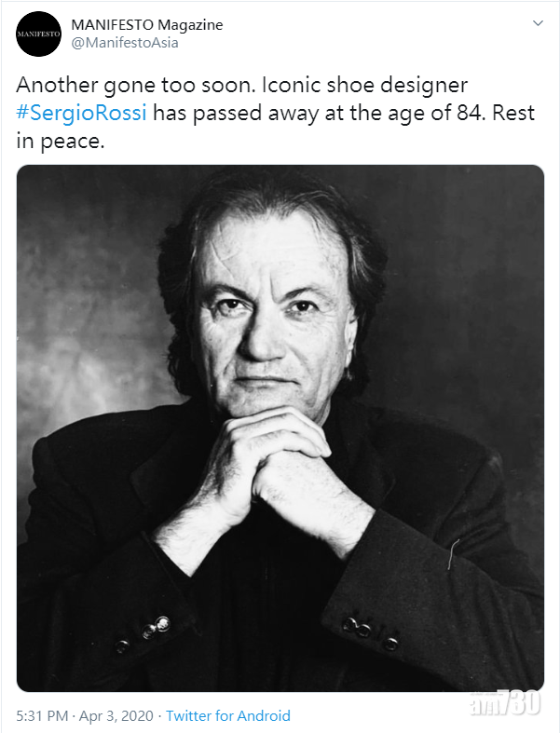Click the Apr 3, 2020 date

[x=116, y=716]
